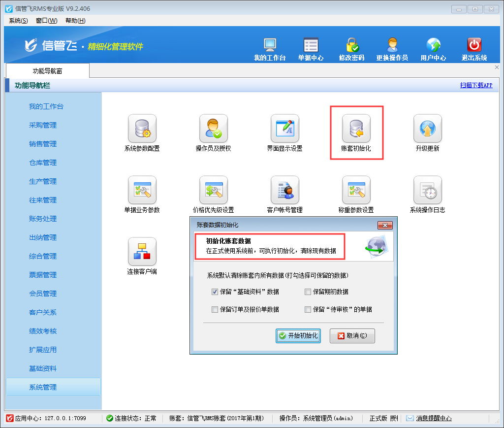Click the red 退出系统 power icon

tap(474, 46)
